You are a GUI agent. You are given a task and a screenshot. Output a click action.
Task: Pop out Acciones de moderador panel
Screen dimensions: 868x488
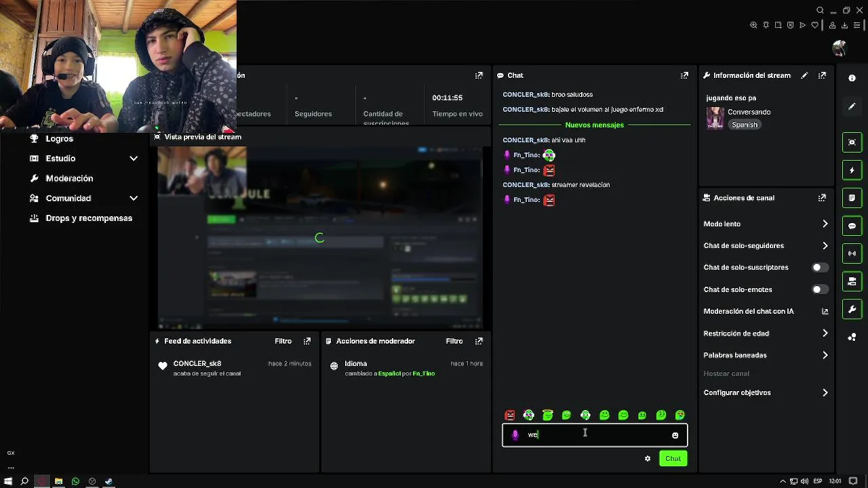coord(479,341)
